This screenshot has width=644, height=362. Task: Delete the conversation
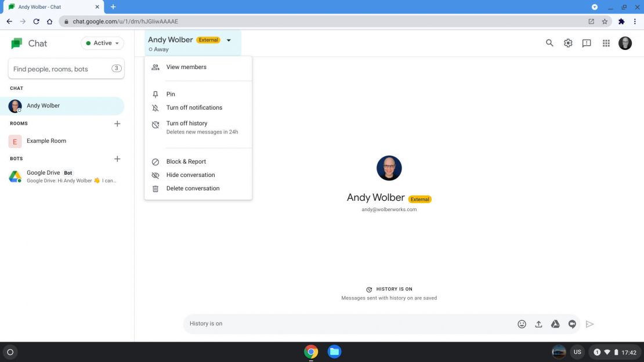193,188
